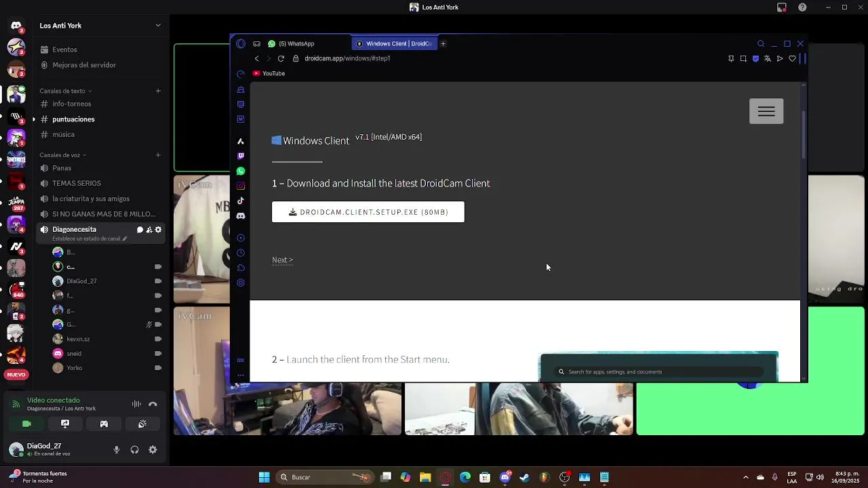This screenshot has height=488, width=868.
Task: Start an activity with the game controller icon
Action: [x=104, y=424]
